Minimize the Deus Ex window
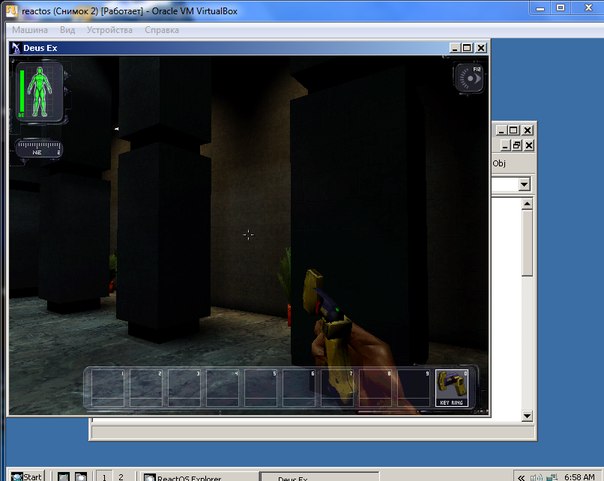The height and width of the screenshot is (481, 604). 455,48
